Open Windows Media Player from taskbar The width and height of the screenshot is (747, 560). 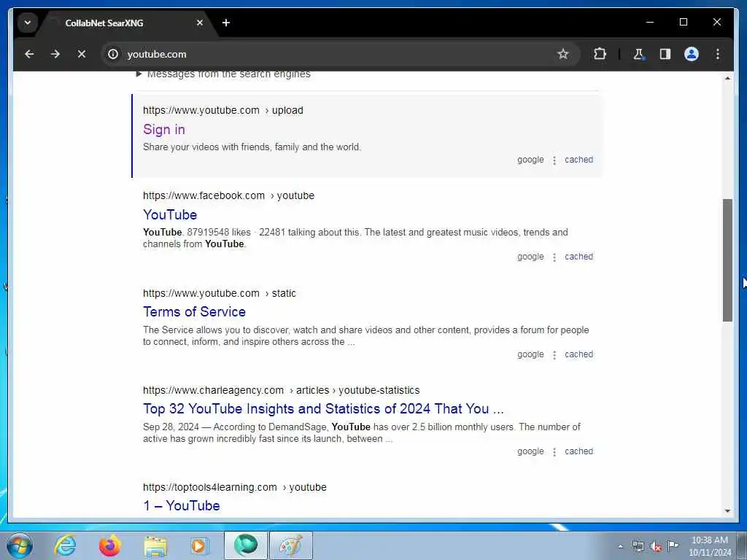(200, 545)
